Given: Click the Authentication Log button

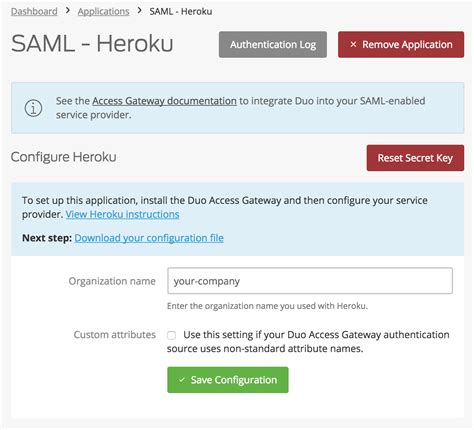Looking at the screenshot, I should click(273, 44).
